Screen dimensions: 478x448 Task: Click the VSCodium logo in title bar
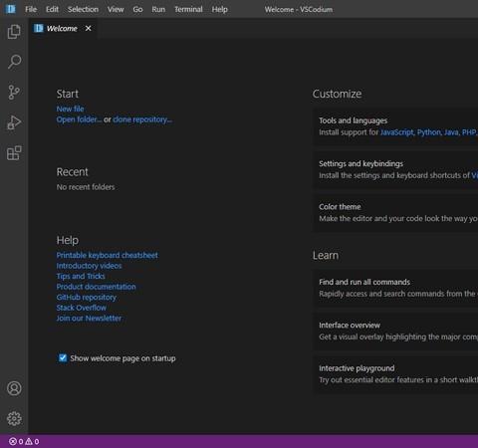click(x=11, y=9)
